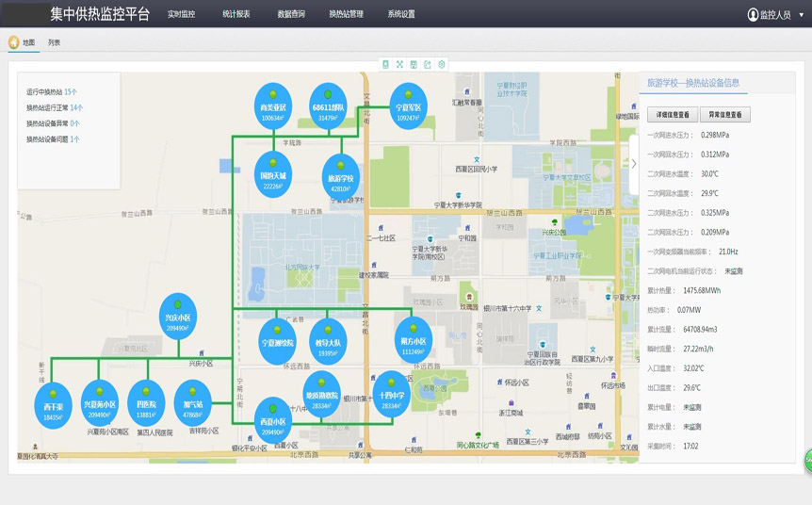Select the 加气站 station marker
The image size is (812, 505).
(x=192, y=402)
